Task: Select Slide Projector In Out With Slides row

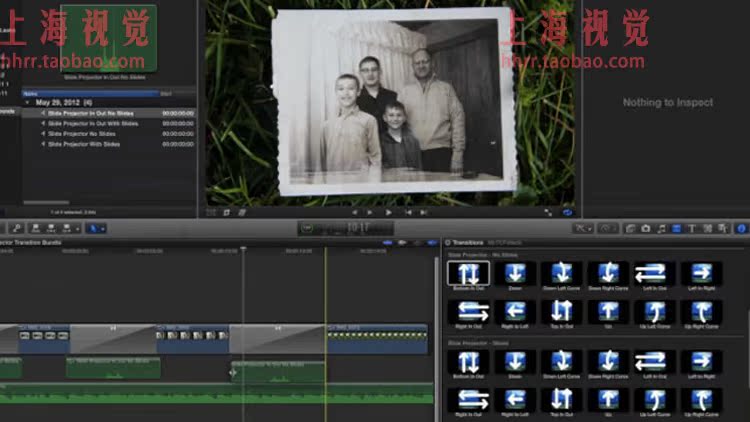Action: click(109, 123)
